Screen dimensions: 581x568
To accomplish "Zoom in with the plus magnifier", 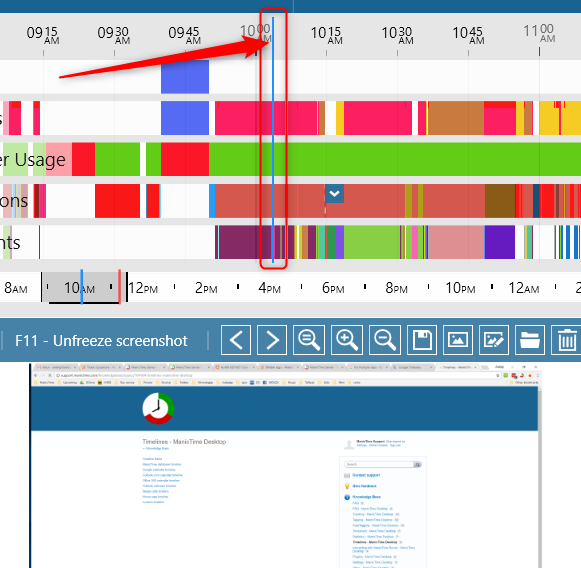I will [347, 340].
